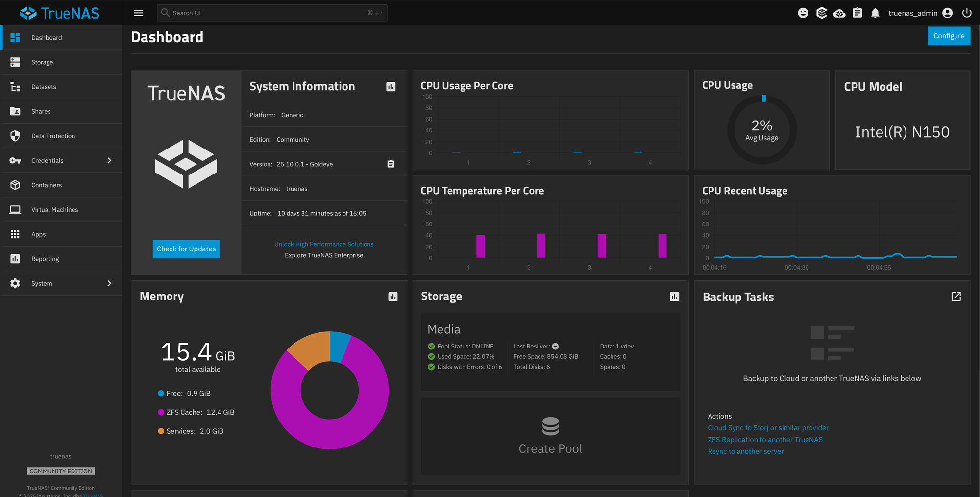Open Backup Tasks external link icon
The image size is (980, 497).
[956, 297]
